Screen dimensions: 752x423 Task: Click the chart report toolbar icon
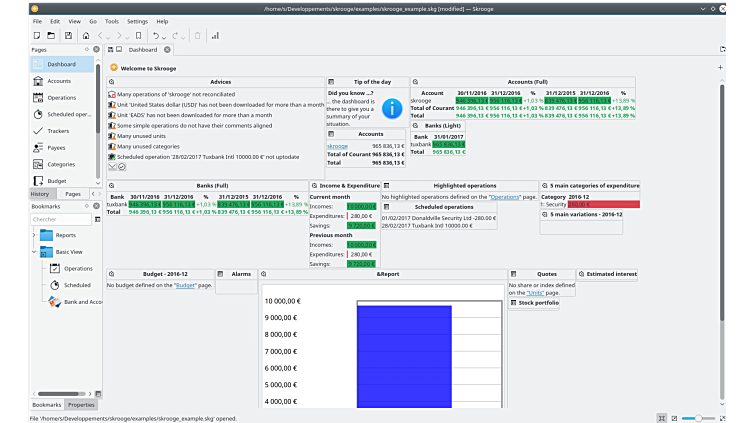pyautogui.click(x=215, y=35)
